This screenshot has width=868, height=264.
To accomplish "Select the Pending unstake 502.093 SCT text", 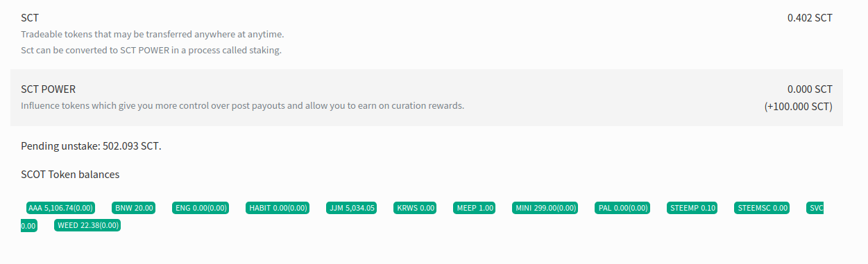I will coord(91,146).
